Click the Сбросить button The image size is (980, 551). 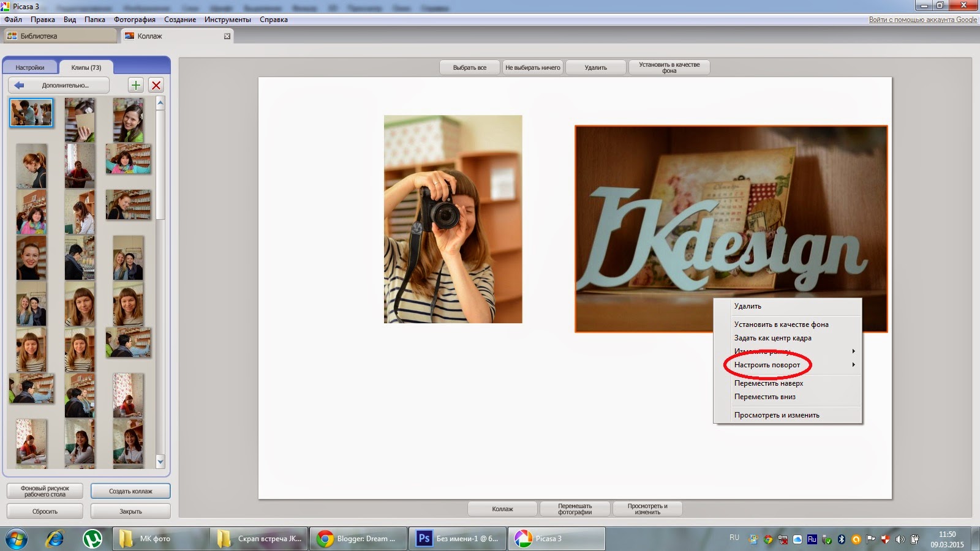pyautogui.click(x=45, y=511)
